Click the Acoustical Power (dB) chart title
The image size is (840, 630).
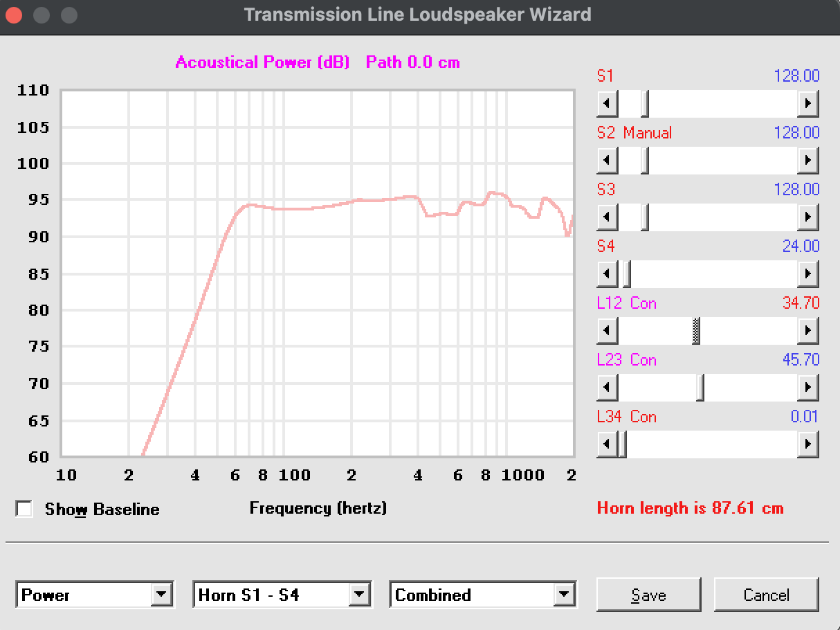coord(263,62)
